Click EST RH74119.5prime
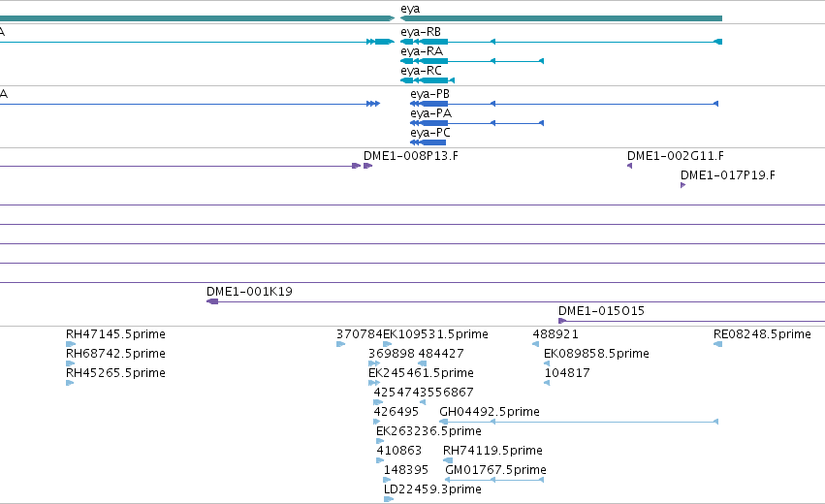The width and height of the screenshot is (825, 504). click(492, 451)
